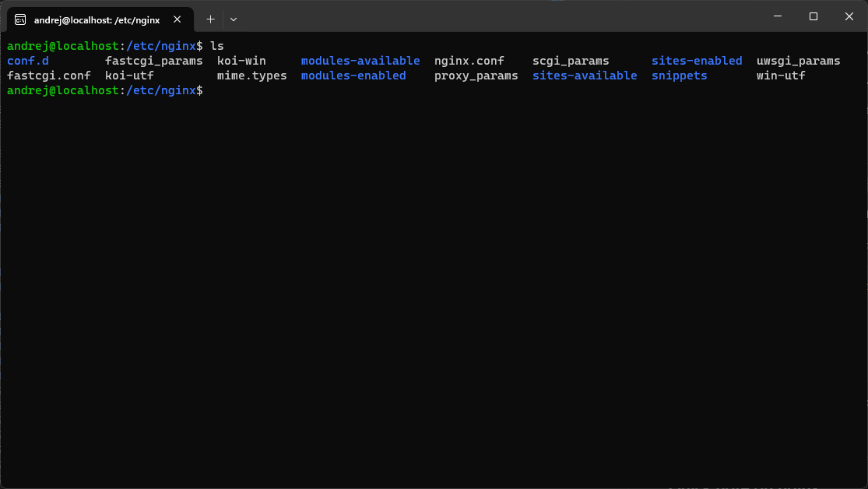Select the sites-available directory text
Viewport: 868px width, 489px height.
[585, 75]
